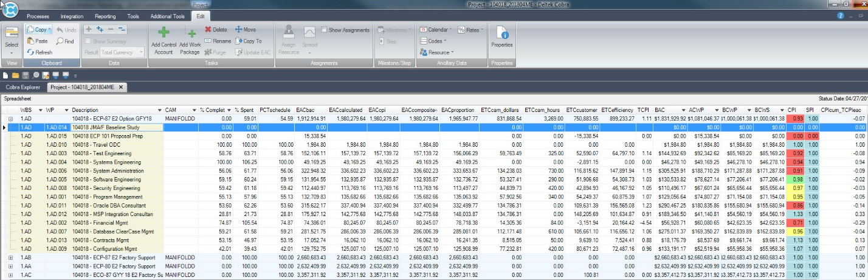Expand the 1.AA row
Viewport: 868px width, 280px height.
(11, 267)
